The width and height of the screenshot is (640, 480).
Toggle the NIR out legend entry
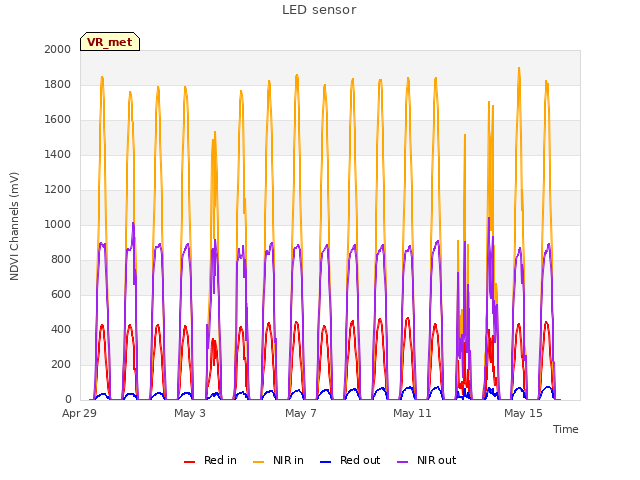point(427,460)
